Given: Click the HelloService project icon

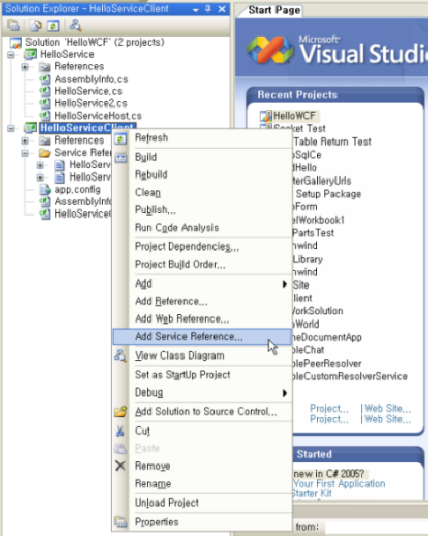Looking at the screenshot, I should coord(30,54).
